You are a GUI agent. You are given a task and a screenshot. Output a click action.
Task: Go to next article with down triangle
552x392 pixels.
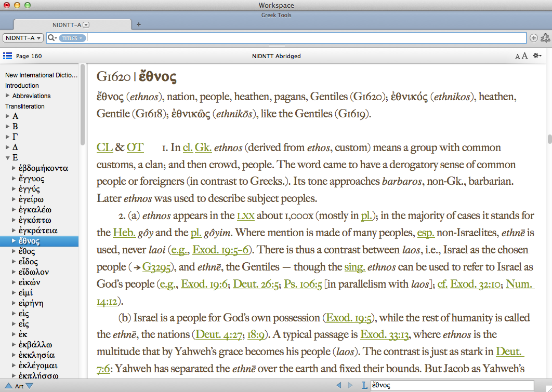click(x=30, y=386)
